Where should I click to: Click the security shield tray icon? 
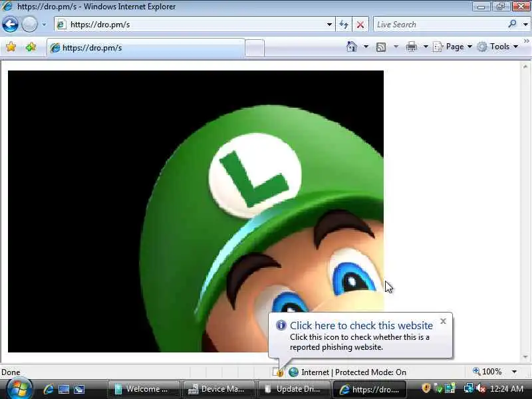(426, 388)
